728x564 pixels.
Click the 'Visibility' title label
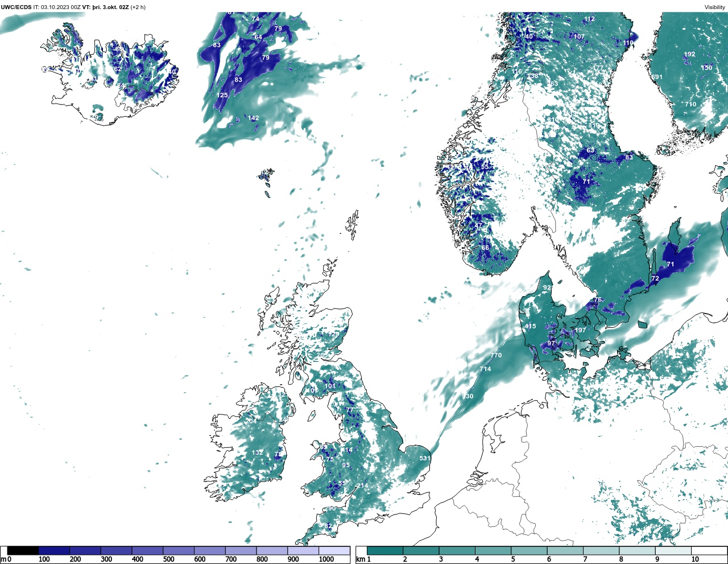point(714,7)
